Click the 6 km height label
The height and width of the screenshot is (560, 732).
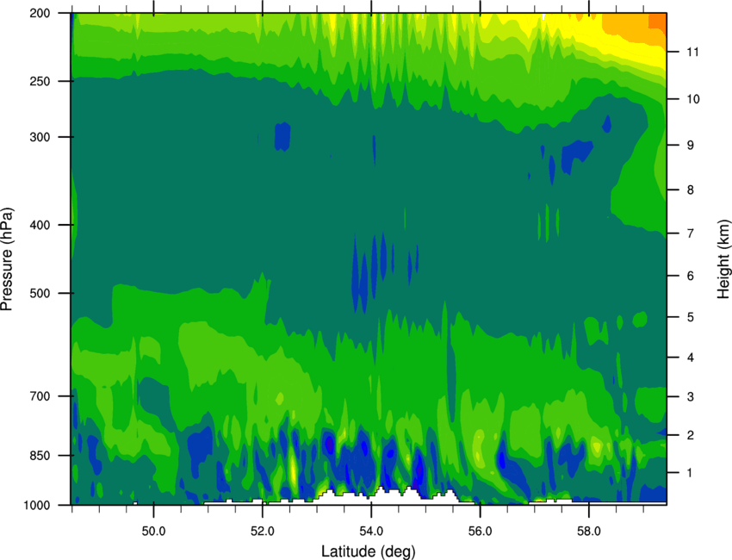tap(691, 276)
